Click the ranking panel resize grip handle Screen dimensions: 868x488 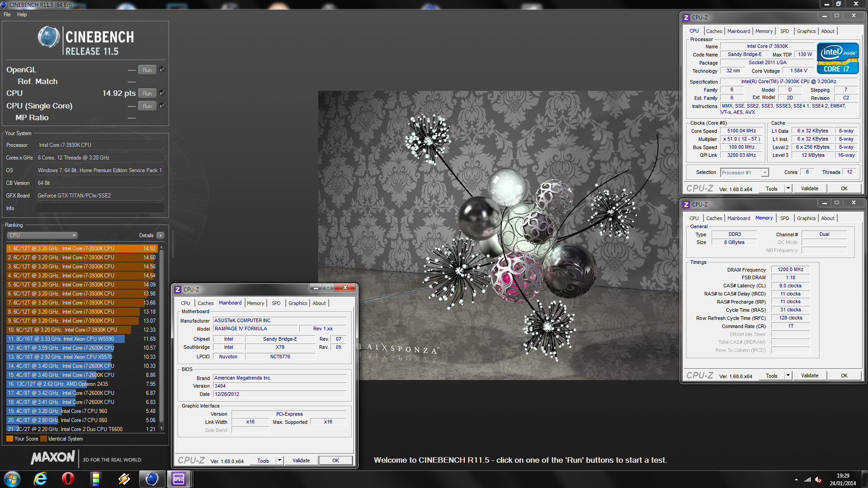tap(173, 244)
